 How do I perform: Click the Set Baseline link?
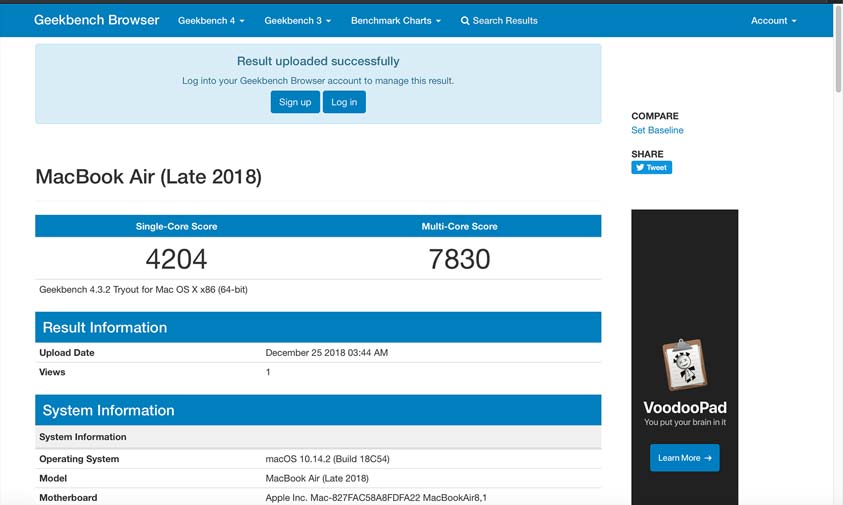[x=657, y=130]
